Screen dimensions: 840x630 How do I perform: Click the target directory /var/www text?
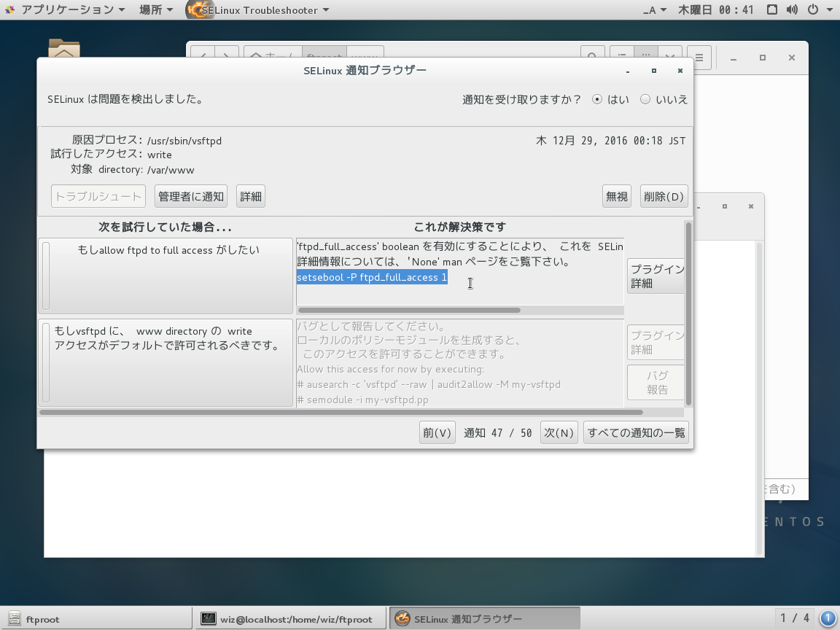[171, 170]
